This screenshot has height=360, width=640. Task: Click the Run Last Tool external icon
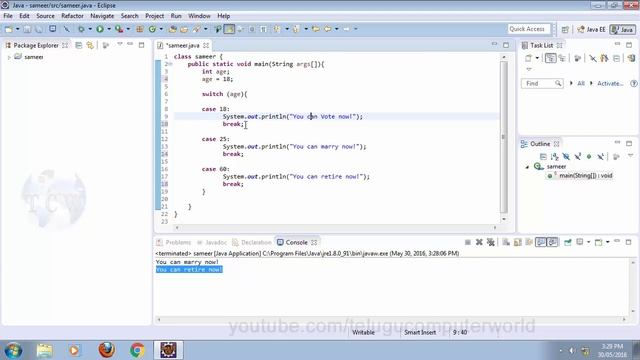119,29
